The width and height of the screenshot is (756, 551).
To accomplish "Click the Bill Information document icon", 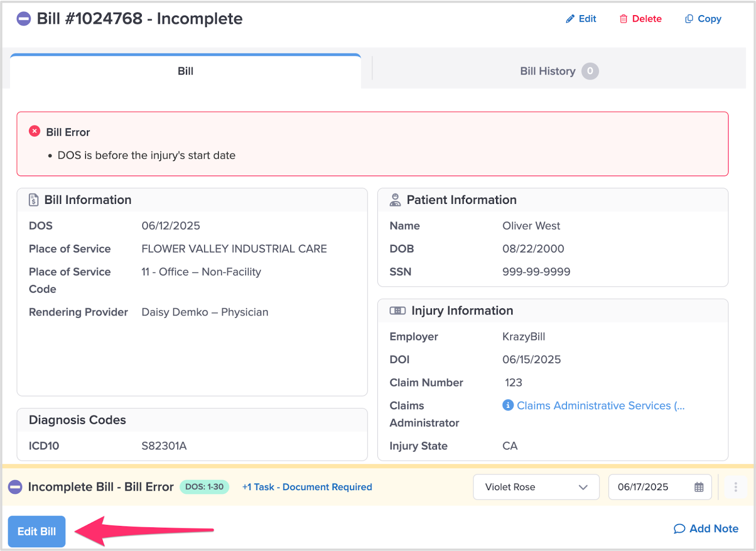I will [34, 200].
